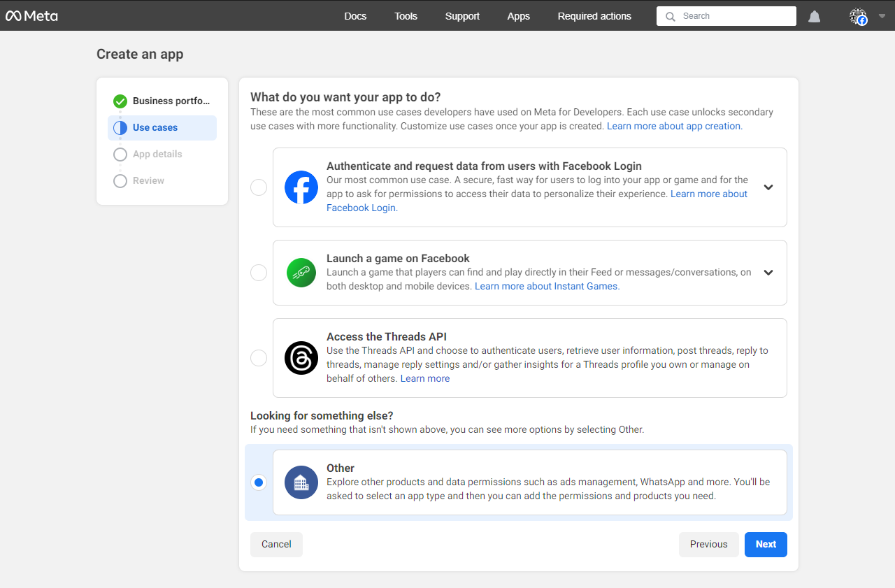The height and width of the screenshot is (588, 895).
Task: Choose the Threads API radio button
Action: pos(259,358)
